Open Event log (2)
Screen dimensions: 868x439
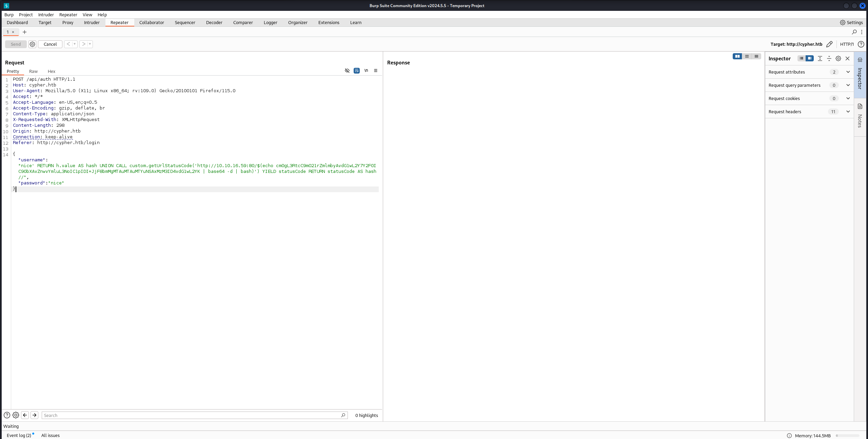[19, 435]
